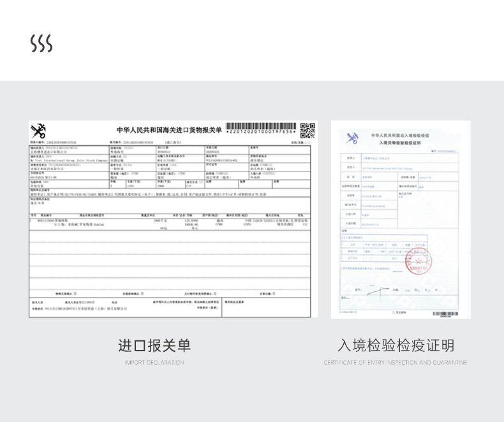
Task: Click the small barcode at the certificate bottom
Action: click(445, 314)
